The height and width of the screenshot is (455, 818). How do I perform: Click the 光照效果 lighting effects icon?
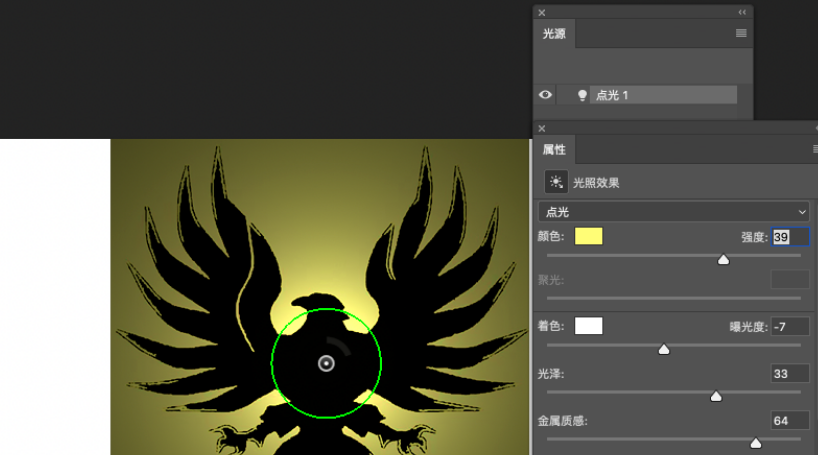click(x=556, y=182)
